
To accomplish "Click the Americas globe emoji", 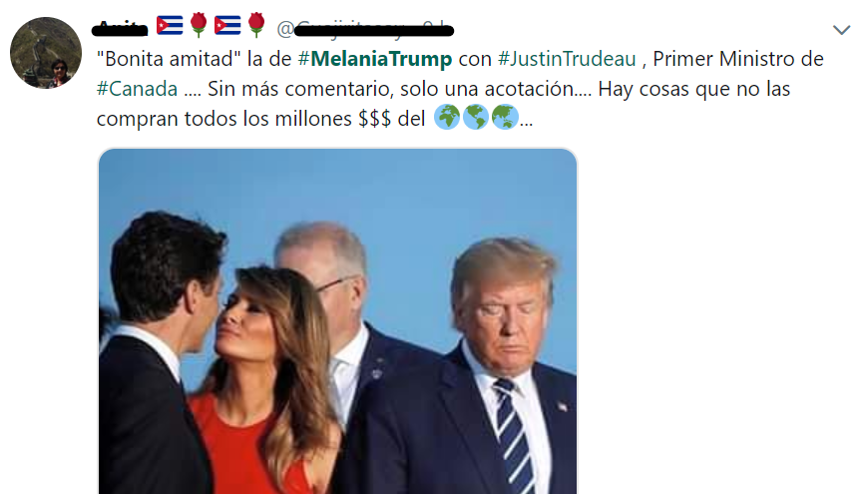I will (476, 117).
